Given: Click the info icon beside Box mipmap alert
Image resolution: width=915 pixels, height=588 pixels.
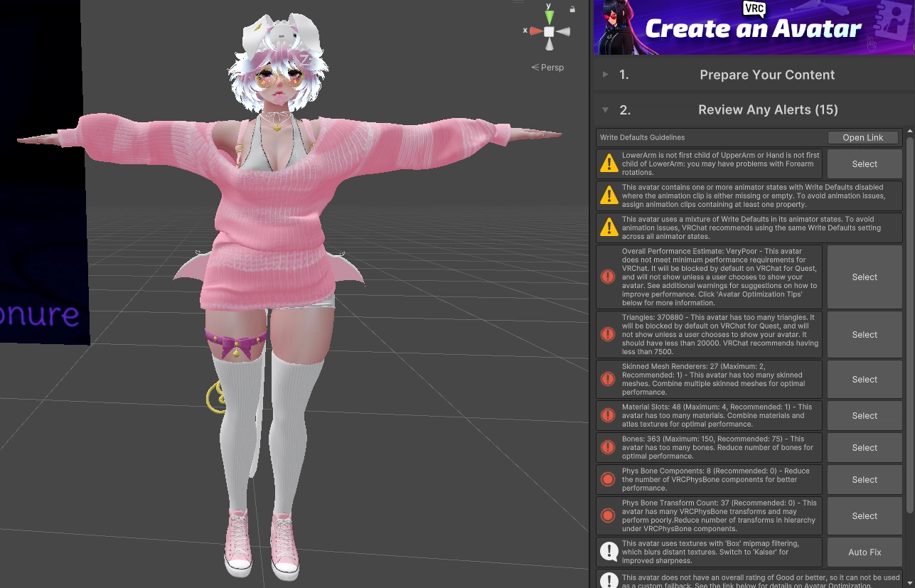Looking at the screenshot, I should [x=609, y=552].
